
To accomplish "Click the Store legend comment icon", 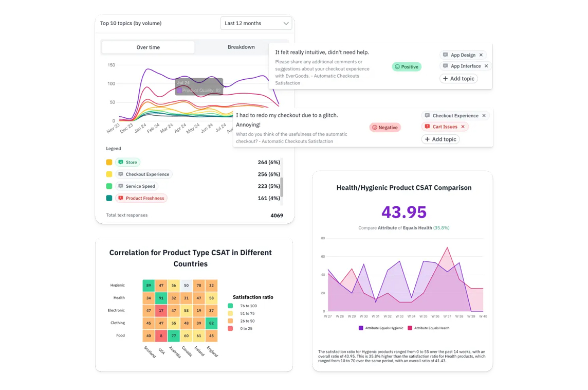I will coord(121,162).
